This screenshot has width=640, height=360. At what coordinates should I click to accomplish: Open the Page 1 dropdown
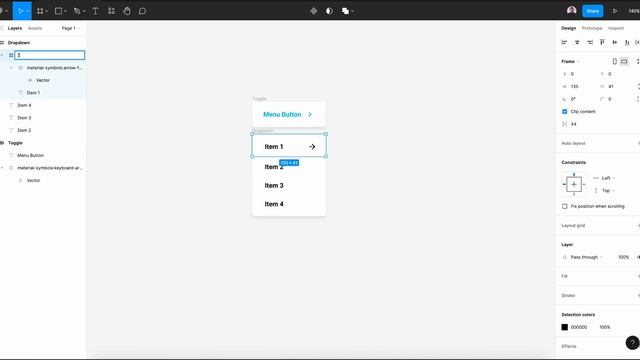(71, 28)
